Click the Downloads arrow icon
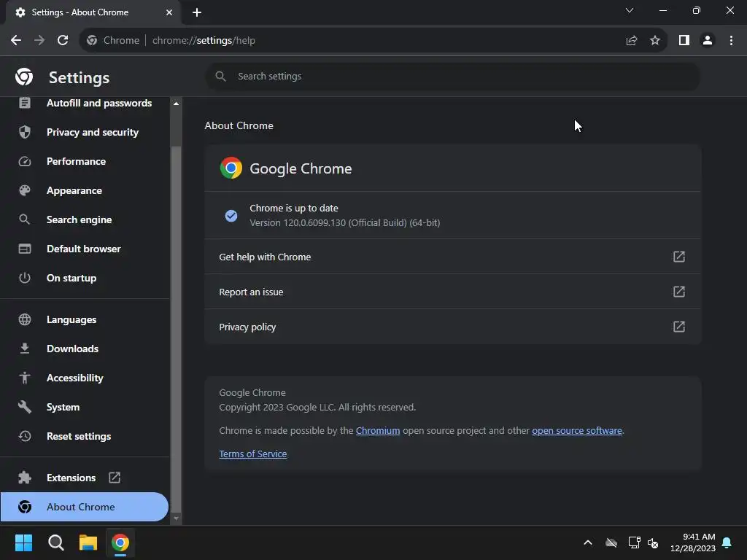Screen dimensions: 747x560 25,349
